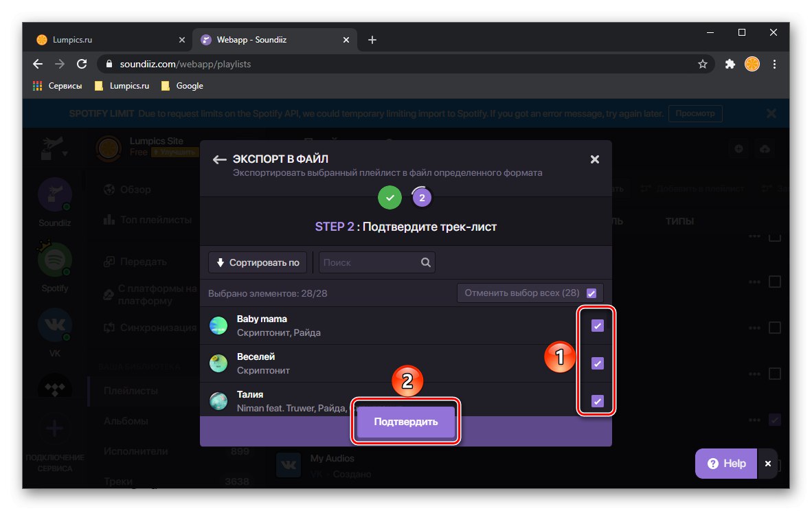Click the search magnifier icon
This screenshot has width=812, height=511.
(426, 262)
